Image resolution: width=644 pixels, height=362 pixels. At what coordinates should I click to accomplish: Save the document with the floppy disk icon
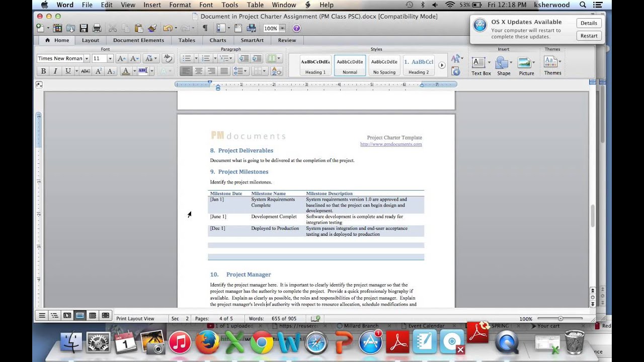click(x=84, y=28)
